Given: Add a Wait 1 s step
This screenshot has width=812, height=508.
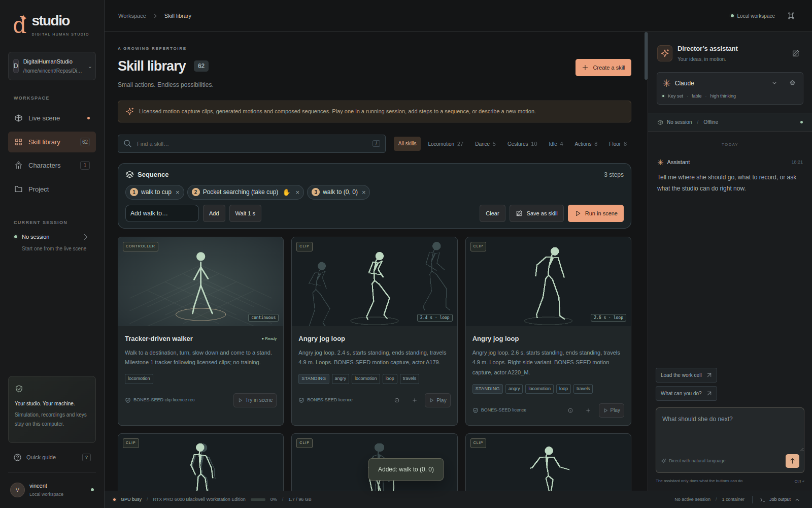Looking at the screenshot, I should pos(245,213).
